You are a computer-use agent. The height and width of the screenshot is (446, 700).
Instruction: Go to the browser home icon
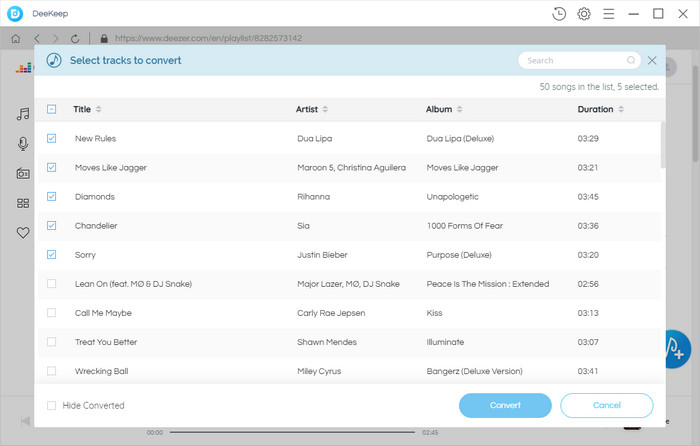pos(16,38)
